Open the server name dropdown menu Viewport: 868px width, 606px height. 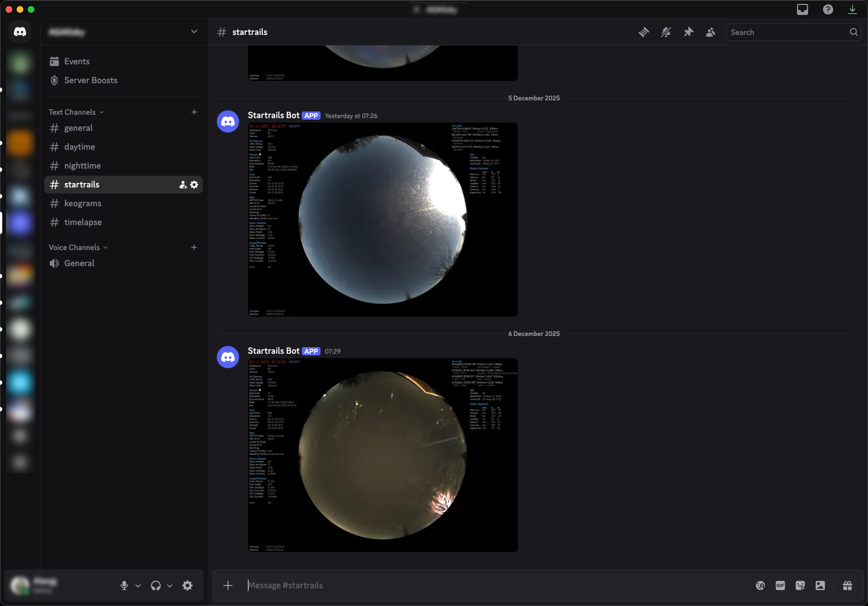pyautogui.click(x=194, y=32)
